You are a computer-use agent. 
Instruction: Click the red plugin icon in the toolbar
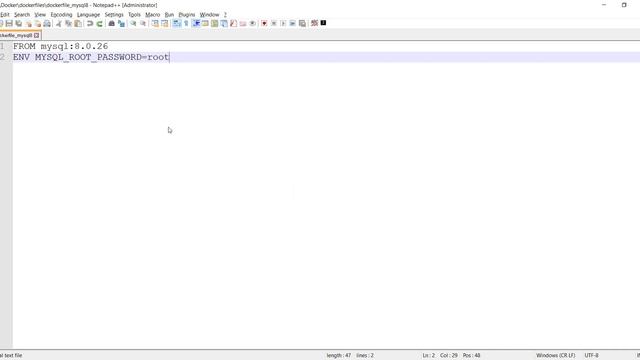coord(314,24)
